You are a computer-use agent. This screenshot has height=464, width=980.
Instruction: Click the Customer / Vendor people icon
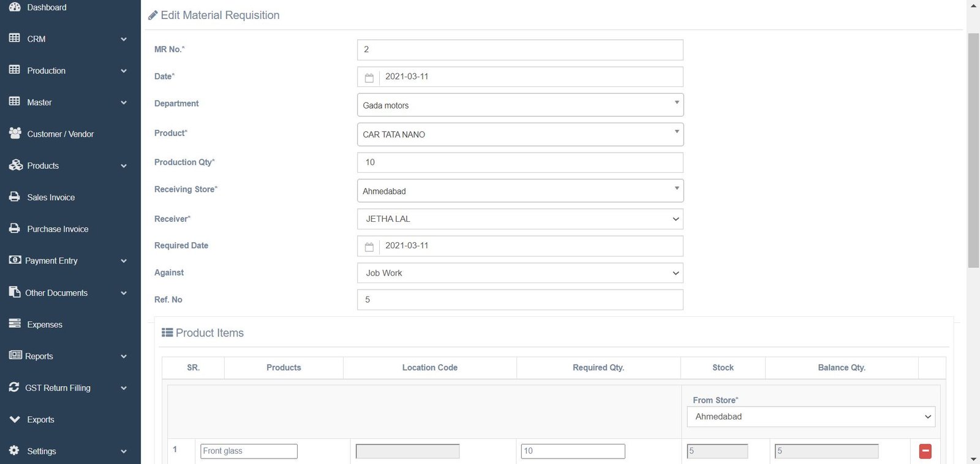pos(15,133)
